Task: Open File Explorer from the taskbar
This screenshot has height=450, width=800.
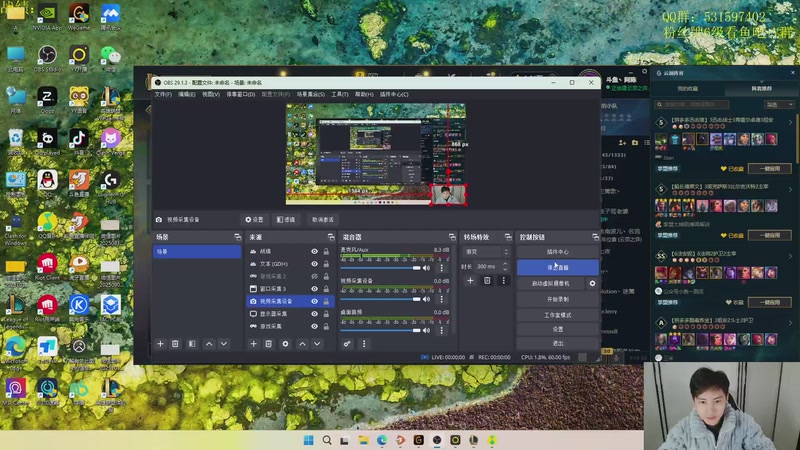Action: coord(363,440)
